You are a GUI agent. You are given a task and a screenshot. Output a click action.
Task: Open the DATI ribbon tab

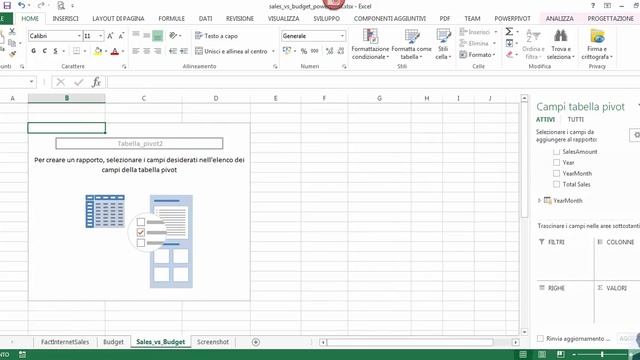point(205,18)
